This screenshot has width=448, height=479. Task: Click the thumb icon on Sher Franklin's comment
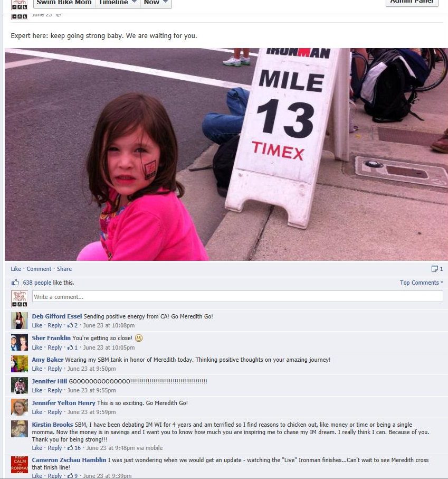[x=70, y=347]
